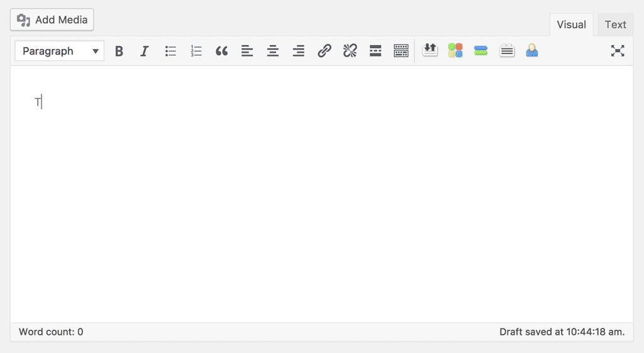This screenshot has width=644, height=353.
Task: Insert a bulleted list
Action: click(170, 52)
